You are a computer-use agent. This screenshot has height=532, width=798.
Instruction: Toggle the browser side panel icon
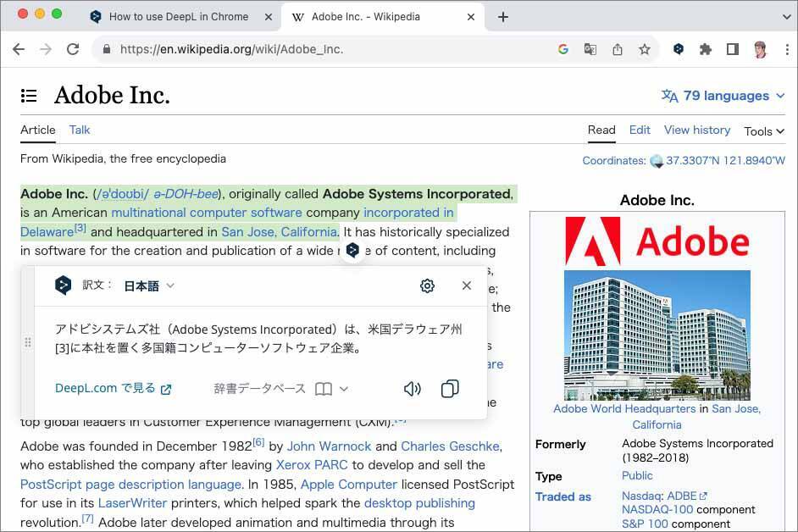coord(733,49)
